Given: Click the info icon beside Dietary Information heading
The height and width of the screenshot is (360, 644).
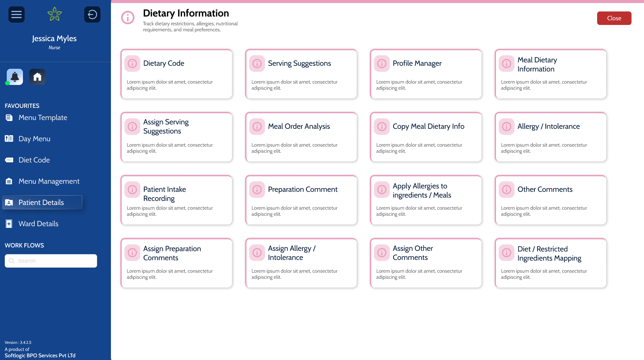Looking at the screenshot, I should click(x=128, y=18).
